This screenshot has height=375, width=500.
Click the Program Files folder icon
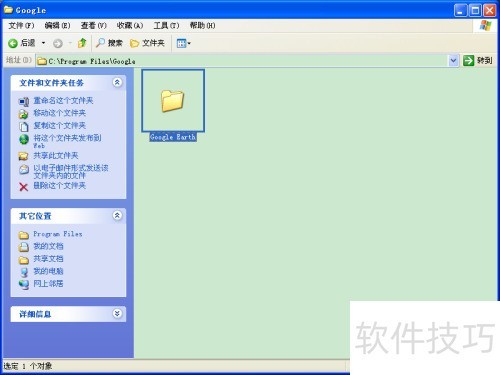coord(24,235)
